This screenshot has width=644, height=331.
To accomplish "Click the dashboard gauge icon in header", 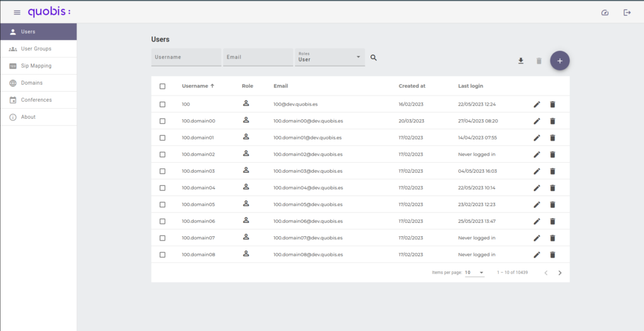I will (x=605, y=13).
